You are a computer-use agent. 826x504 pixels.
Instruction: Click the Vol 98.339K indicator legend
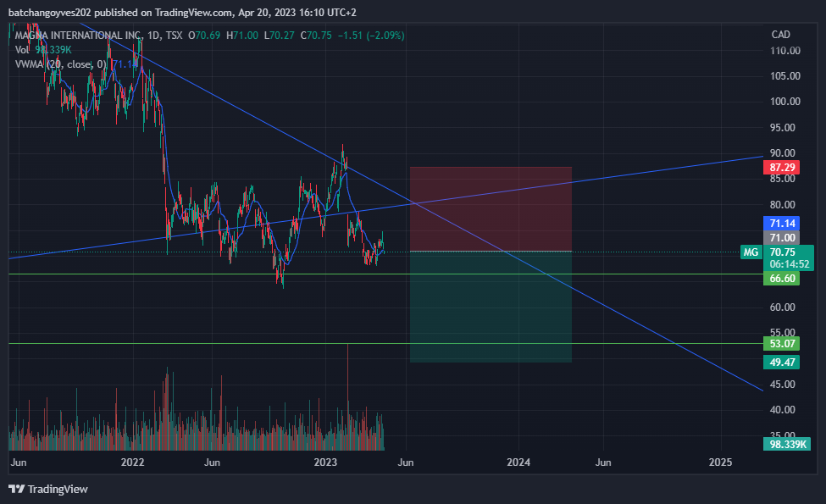(x=43, y=49)
